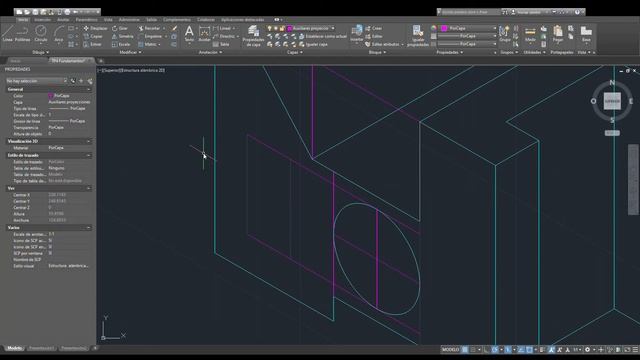Click the Recortar trim tool

pyautogui.click(x=149, y=28)
